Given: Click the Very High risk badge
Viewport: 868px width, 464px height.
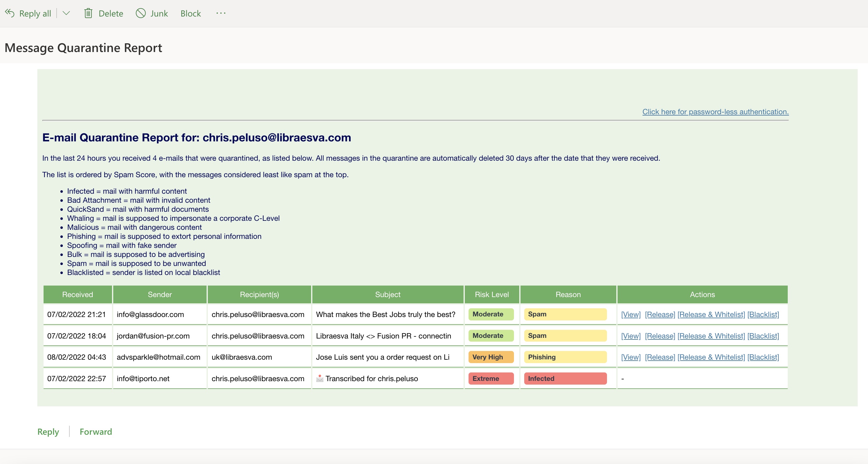Looking at the screenshot, I should [491, 357].
